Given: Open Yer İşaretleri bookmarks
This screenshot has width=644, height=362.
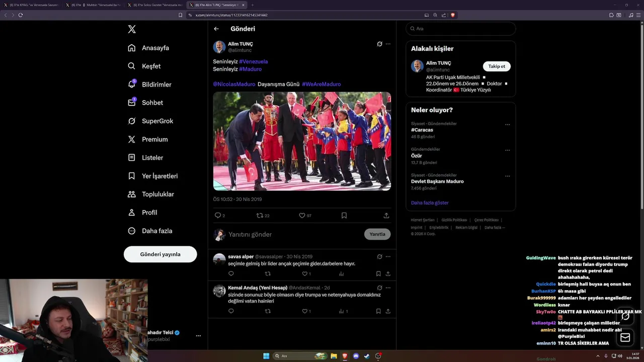Looking at the screenshot, I should [152, 176].
